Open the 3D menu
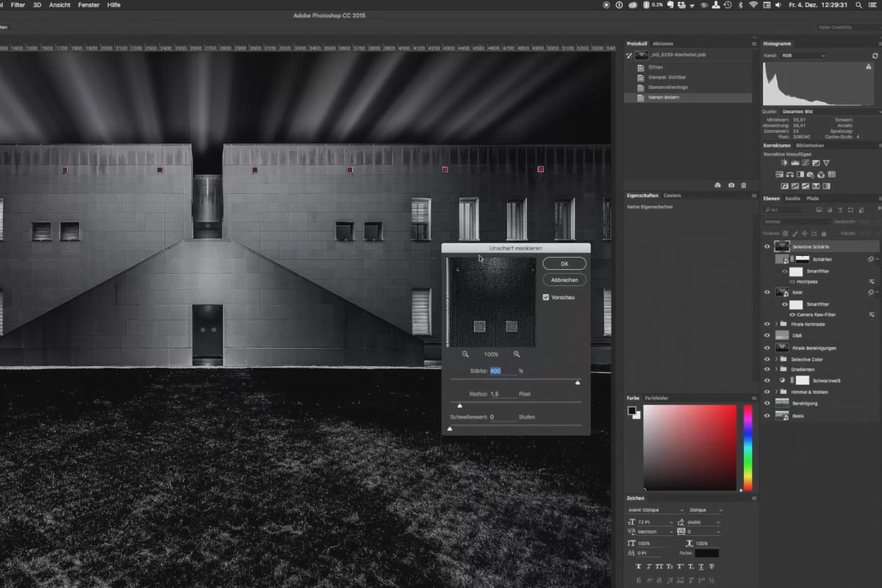Image resolution: width=882 pixels, height=588 pixels. pos(37,4)
